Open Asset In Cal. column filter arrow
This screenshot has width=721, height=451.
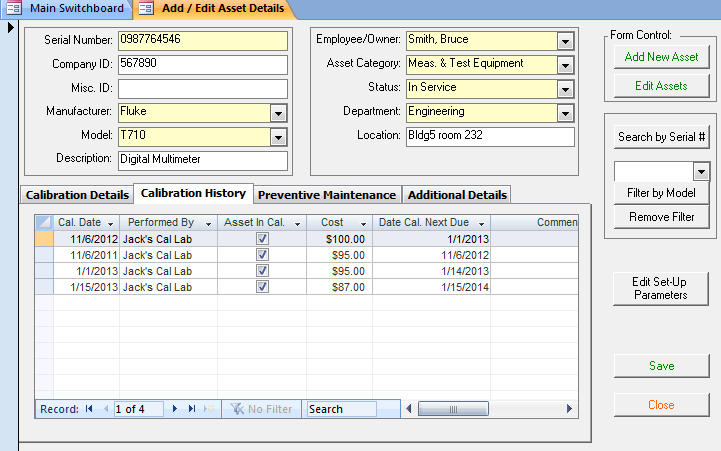click(x=298, y=223)
